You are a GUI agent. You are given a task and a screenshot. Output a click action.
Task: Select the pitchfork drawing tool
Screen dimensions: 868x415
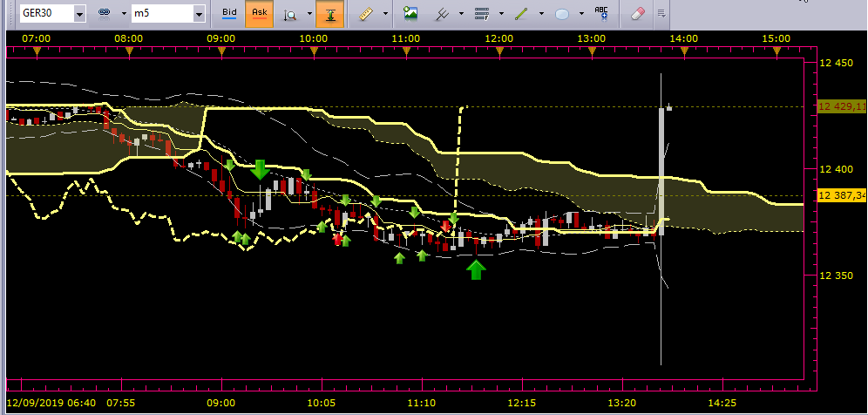pyautogui.click(x=442, y=15)
